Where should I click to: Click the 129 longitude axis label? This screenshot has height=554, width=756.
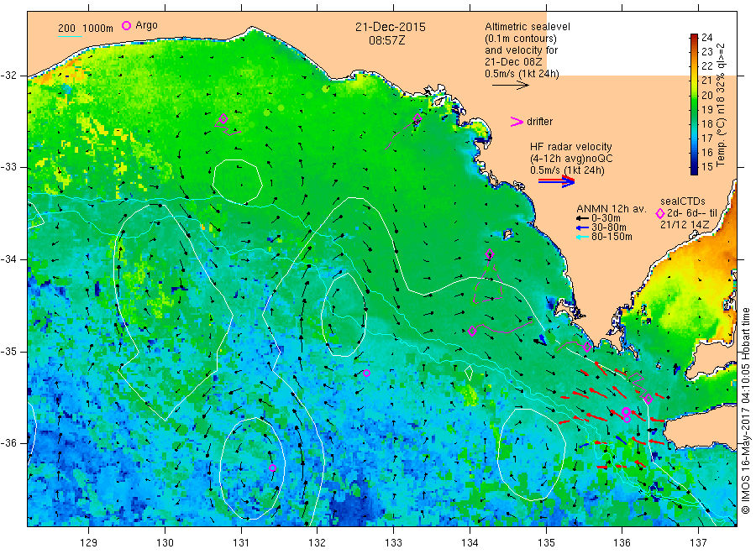(x=89, y=543)
